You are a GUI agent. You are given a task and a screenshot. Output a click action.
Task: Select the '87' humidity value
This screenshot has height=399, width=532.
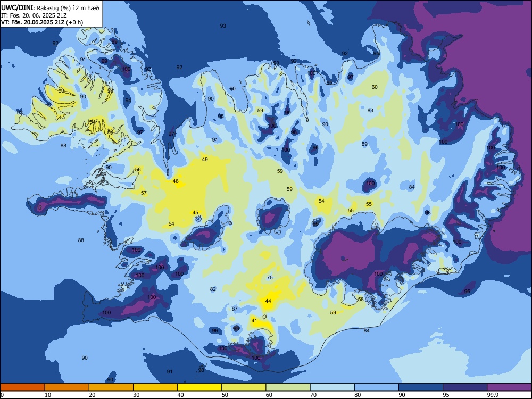pos(235,309)
